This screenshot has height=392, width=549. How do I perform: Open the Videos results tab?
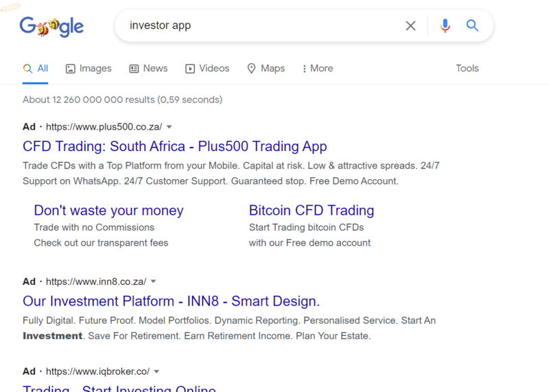tap(207, 69)
